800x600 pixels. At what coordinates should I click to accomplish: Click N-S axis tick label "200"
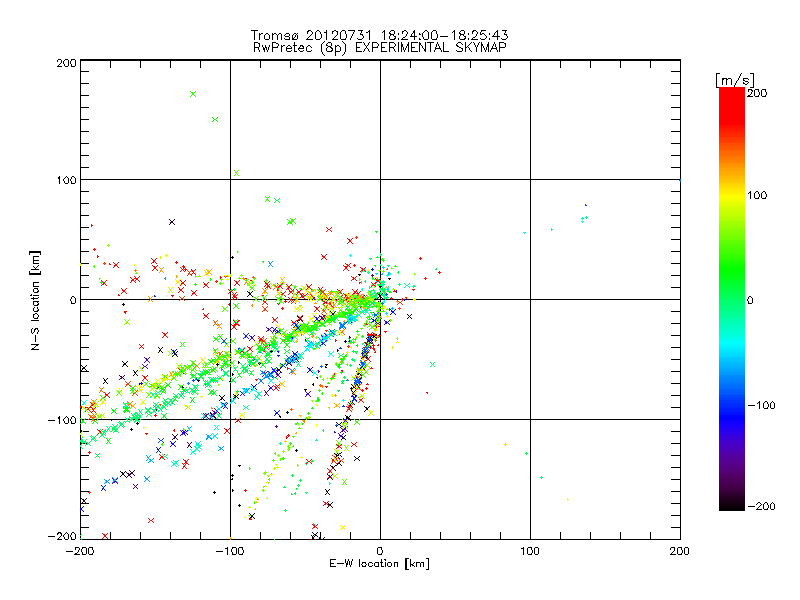(x=66, y=63)
